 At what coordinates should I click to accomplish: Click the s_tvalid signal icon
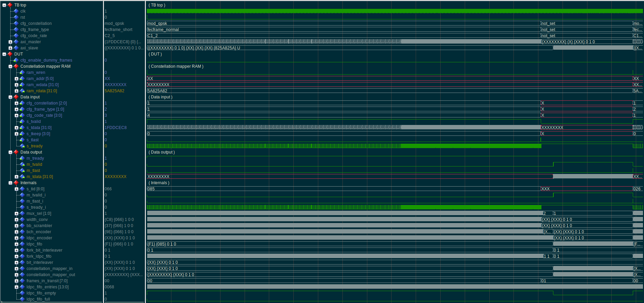[22, 122]
